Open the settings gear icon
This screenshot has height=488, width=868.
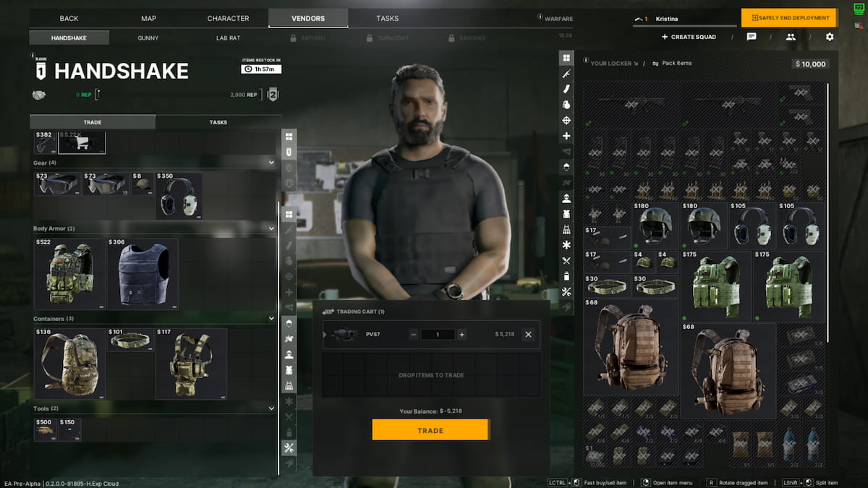[830, 37]
